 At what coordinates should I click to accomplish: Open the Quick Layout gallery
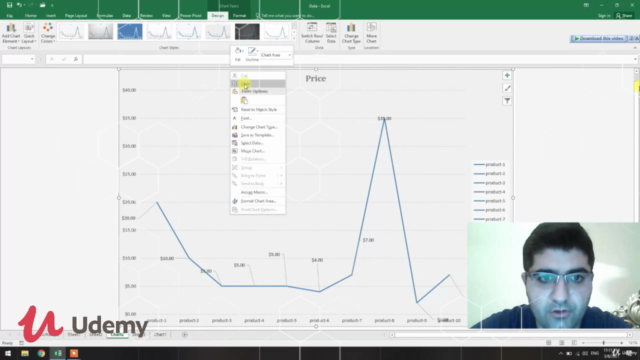pyautogui.click(x=29, y=33)
